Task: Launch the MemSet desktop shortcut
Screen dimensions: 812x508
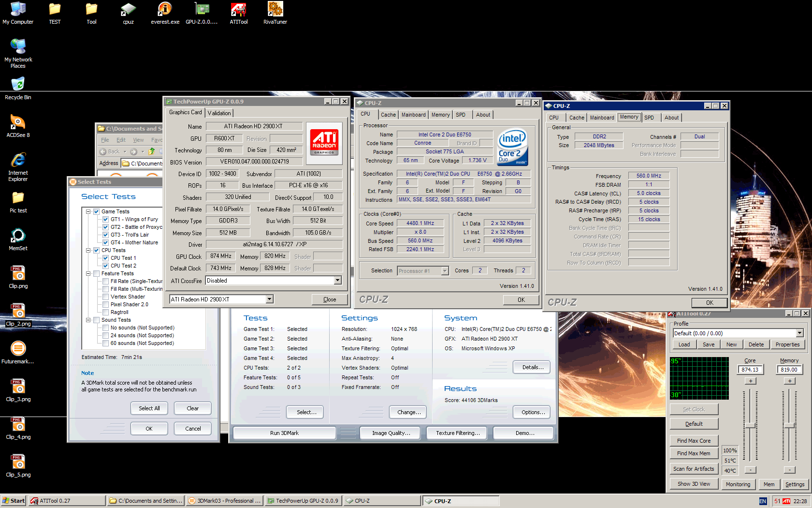Action: [18, 239]
